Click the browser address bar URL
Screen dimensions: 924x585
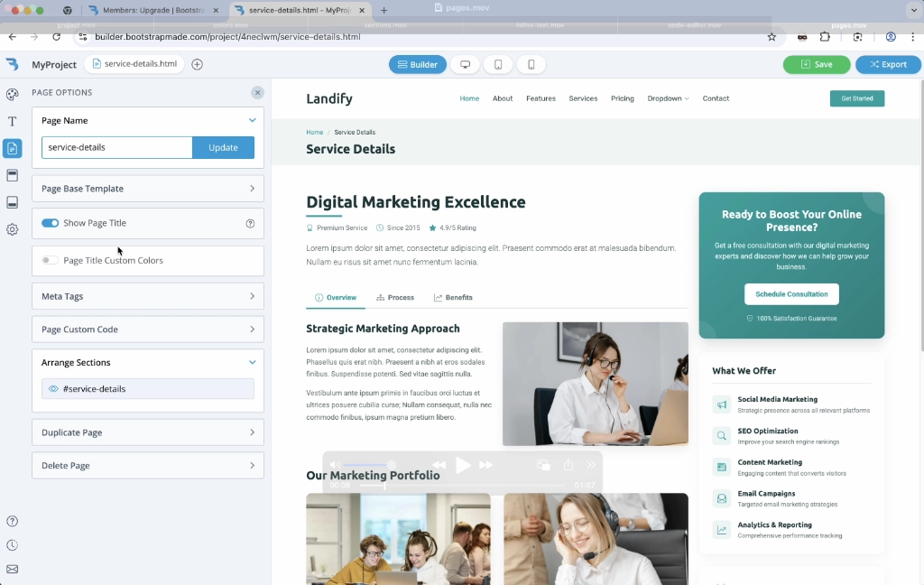point(227,36)
